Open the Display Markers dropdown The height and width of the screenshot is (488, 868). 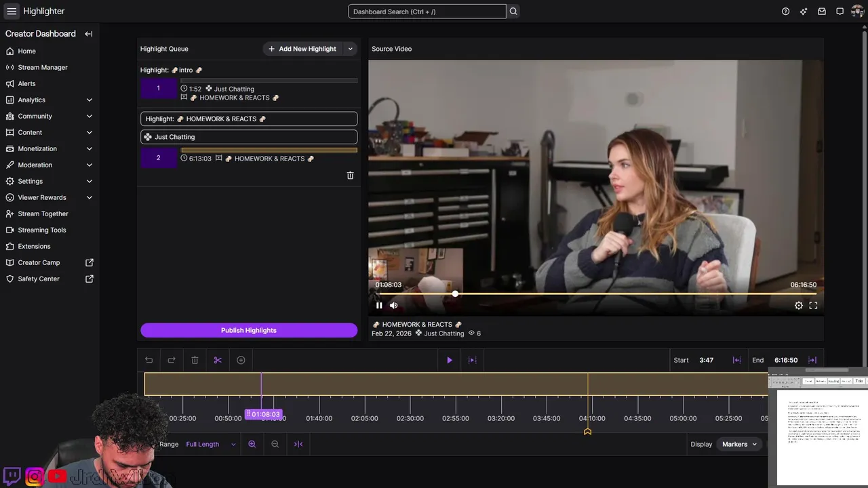point(739,444)
